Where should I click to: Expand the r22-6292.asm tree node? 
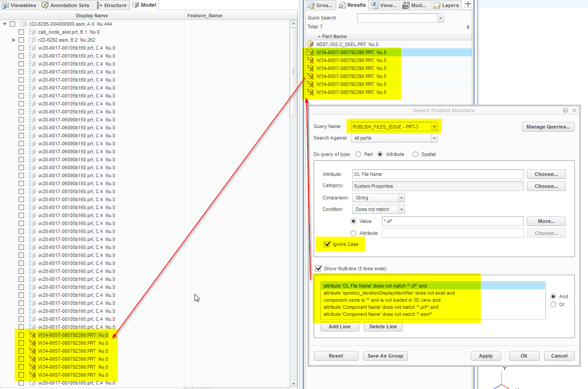14,40
